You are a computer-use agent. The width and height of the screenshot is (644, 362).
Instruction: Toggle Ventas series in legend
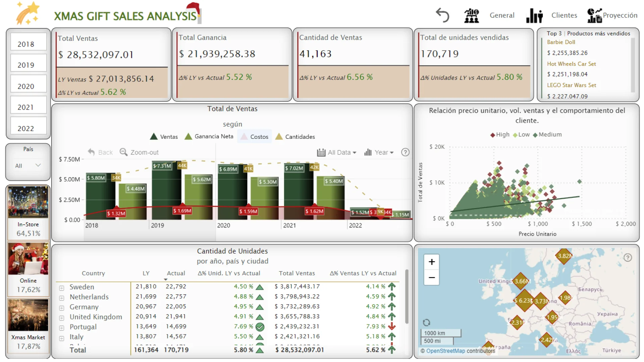tap(164, 137)
